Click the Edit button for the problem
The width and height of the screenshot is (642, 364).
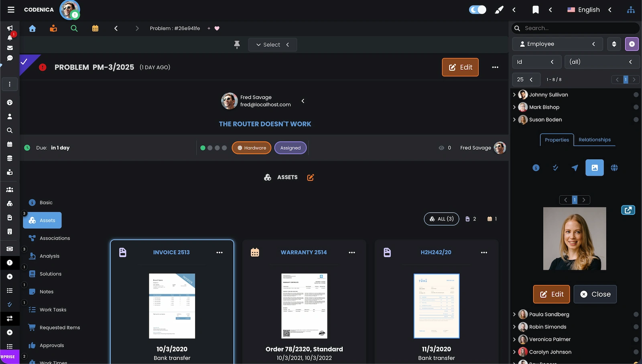[460, 67]
